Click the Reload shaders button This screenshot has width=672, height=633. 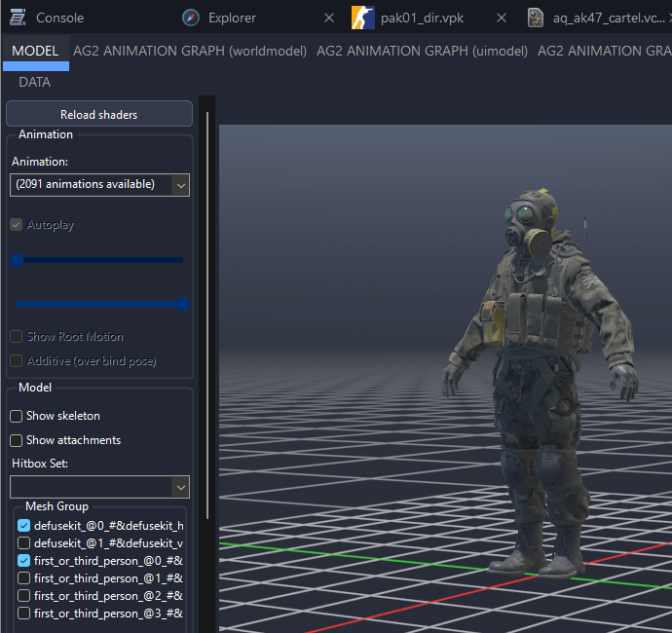(99, 114)
